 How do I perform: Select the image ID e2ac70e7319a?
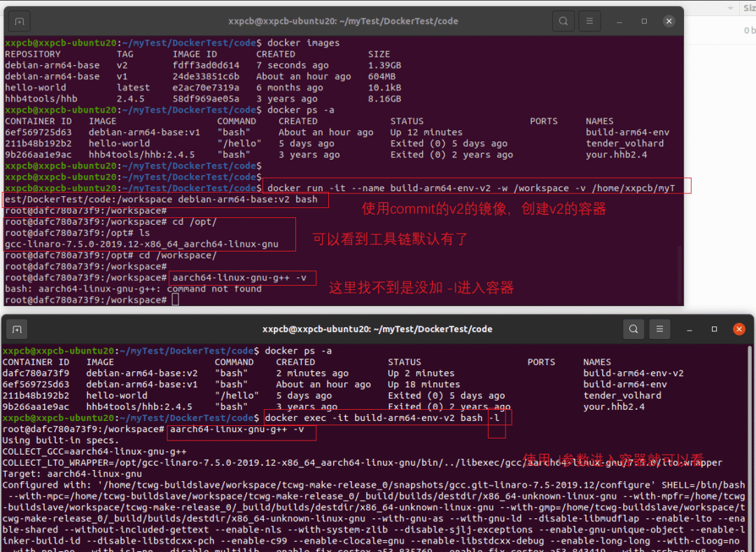206,88
